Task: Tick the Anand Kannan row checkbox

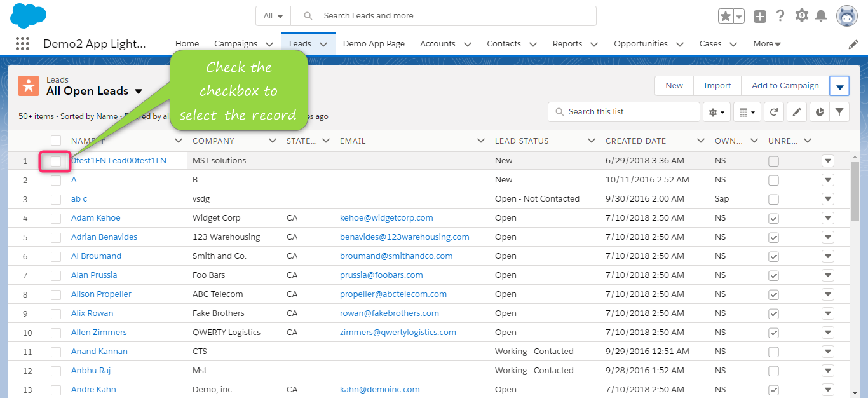Action: 56,352
